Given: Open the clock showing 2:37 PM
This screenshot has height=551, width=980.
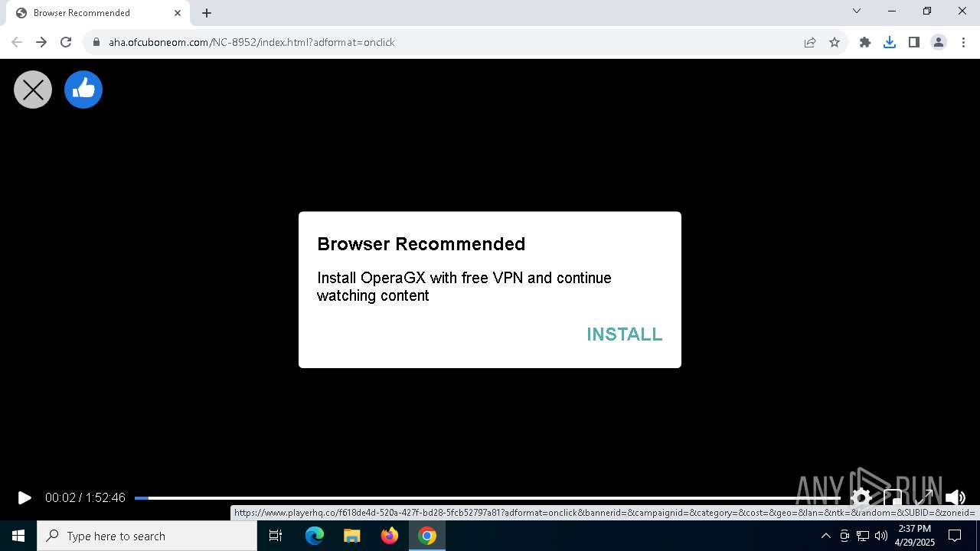Looking at the screenshot, I should (915, 536).
